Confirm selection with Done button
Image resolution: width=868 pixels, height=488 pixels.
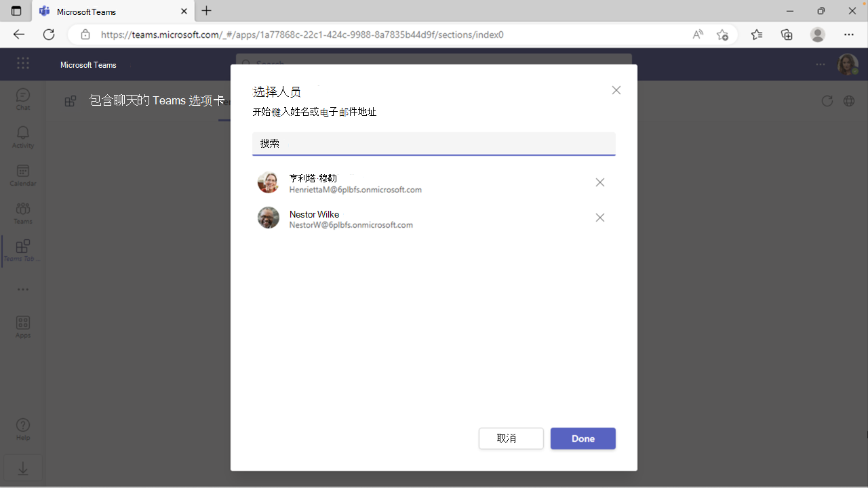(x=583, y=439)
